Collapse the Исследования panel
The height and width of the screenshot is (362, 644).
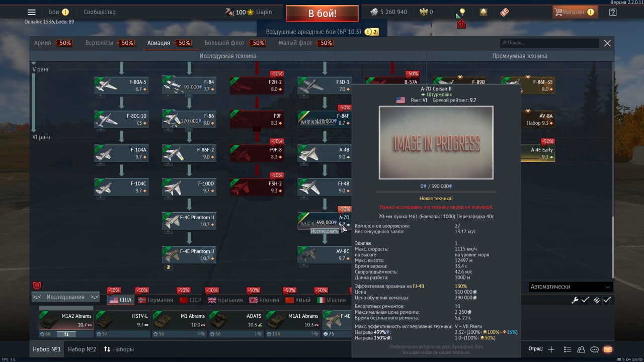point(66,297)
